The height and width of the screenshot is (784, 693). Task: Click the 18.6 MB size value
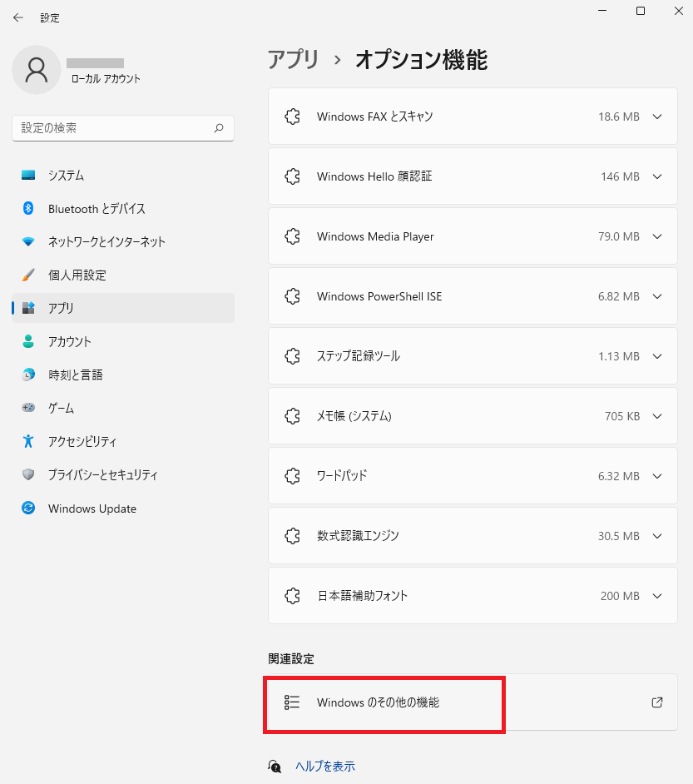pos(619,117)
